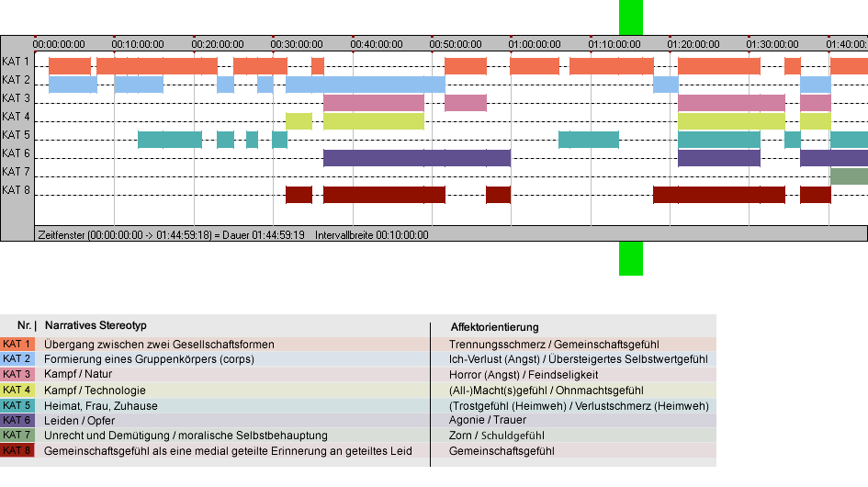Click the 'Heimat, Frau, Zuhause' legend entry
Viewport: 868px width, 487px height.
click(x=101, y=405)
